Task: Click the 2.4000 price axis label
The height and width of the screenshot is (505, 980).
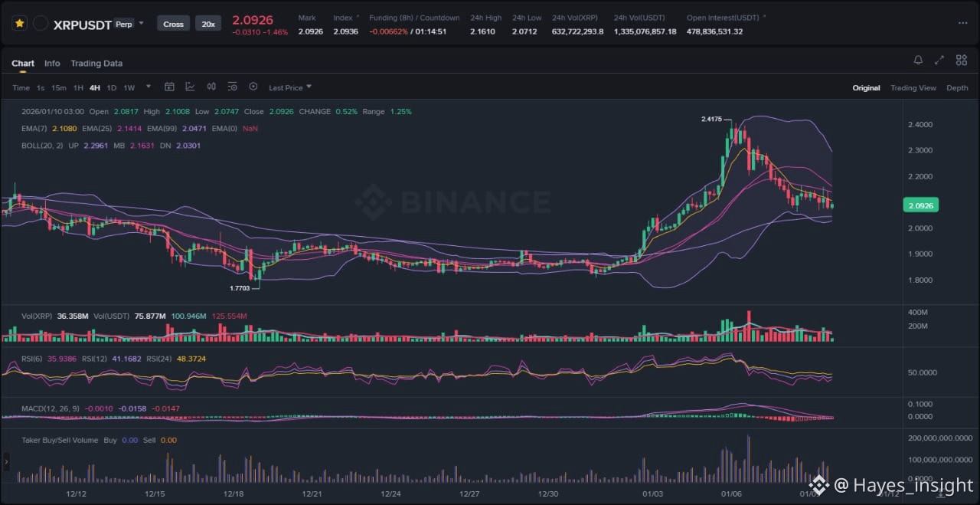Action: 920,124
